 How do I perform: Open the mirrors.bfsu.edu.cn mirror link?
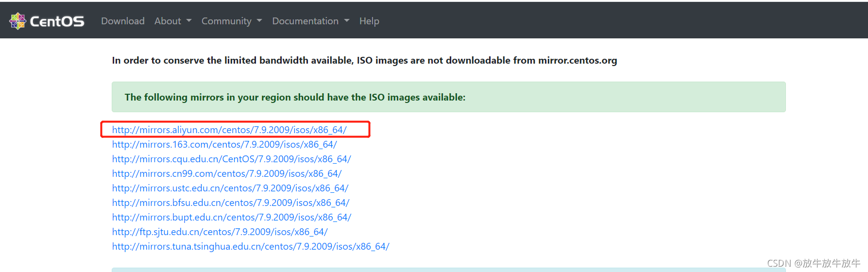click(x=231, y=203)
